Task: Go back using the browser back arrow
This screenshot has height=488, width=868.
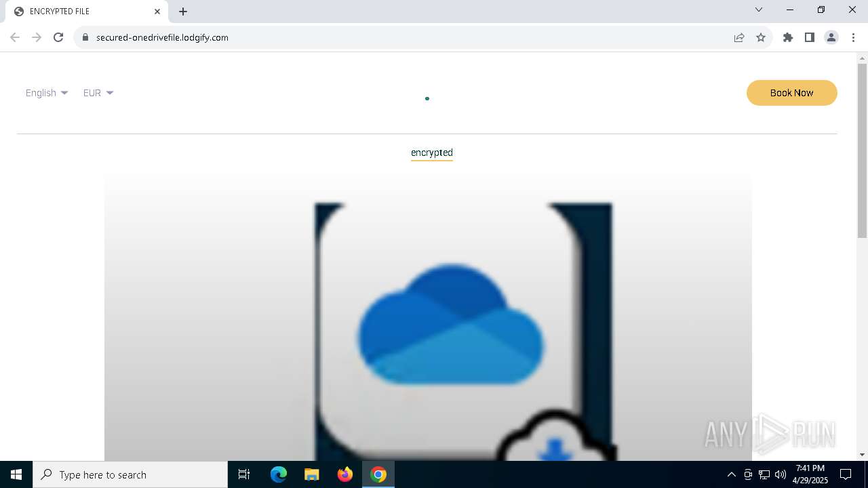Action: [15, 37]
